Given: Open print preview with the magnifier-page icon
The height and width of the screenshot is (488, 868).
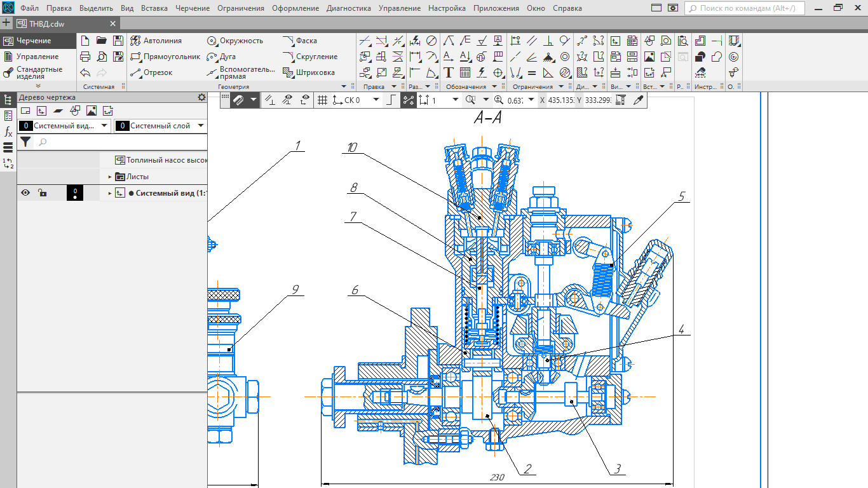Looking at the screenshot, I should tap(102, 57).
